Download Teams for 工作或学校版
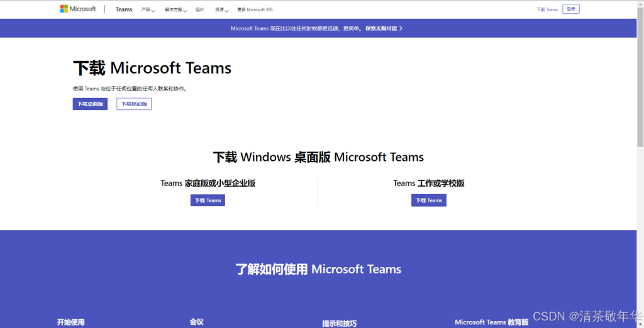This screenshot has height=328, width=644. [x=429, y=200]
